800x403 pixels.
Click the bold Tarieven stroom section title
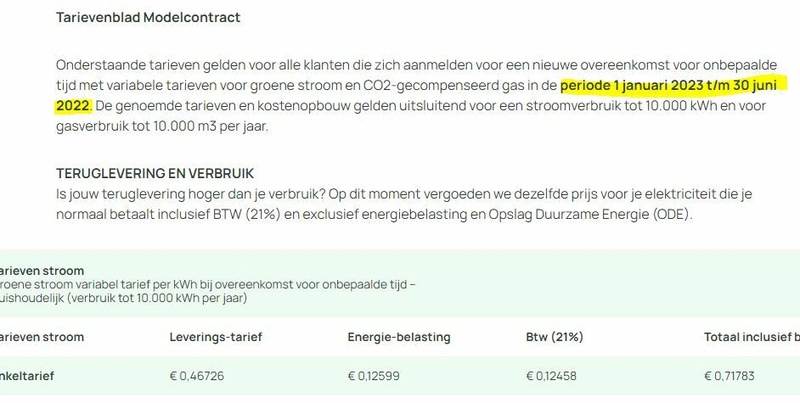(x=42, y=271)
